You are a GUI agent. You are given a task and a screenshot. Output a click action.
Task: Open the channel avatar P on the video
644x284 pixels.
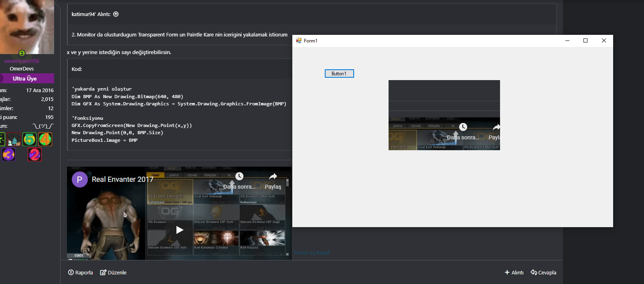pos(79,179)
